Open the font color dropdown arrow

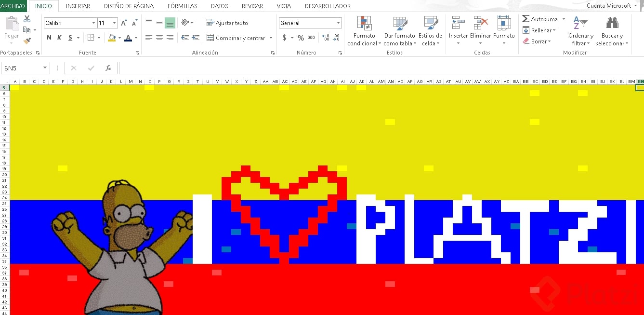coord(136,38)
